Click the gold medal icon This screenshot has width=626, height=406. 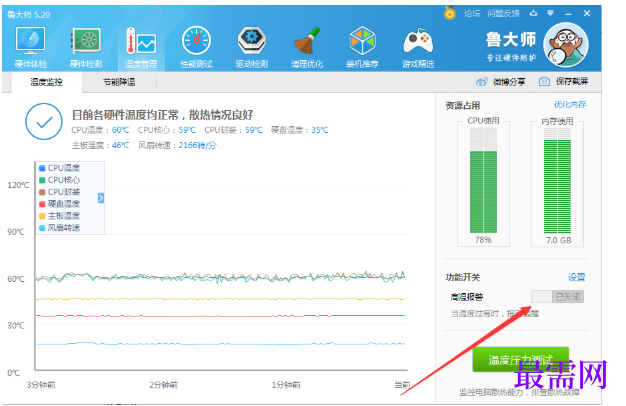point(450,13)
